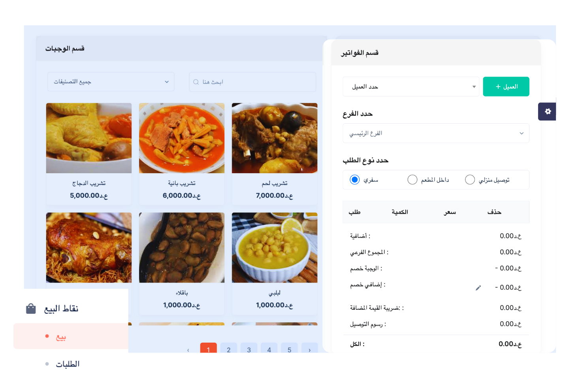The width and height of the screenshot is (580, 392).
Task: Open the بيع sidebar menu item
Action: point(71,336)
